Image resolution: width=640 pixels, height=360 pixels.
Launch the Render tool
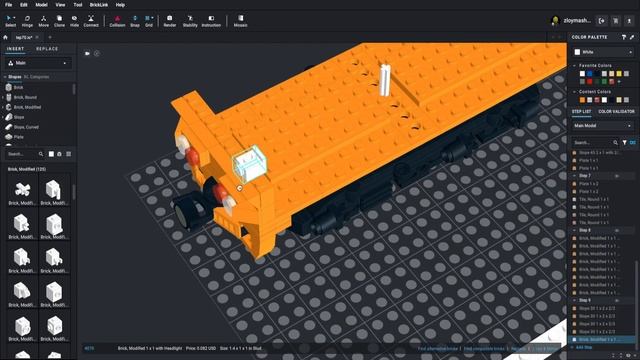click(x=169, y=21)
